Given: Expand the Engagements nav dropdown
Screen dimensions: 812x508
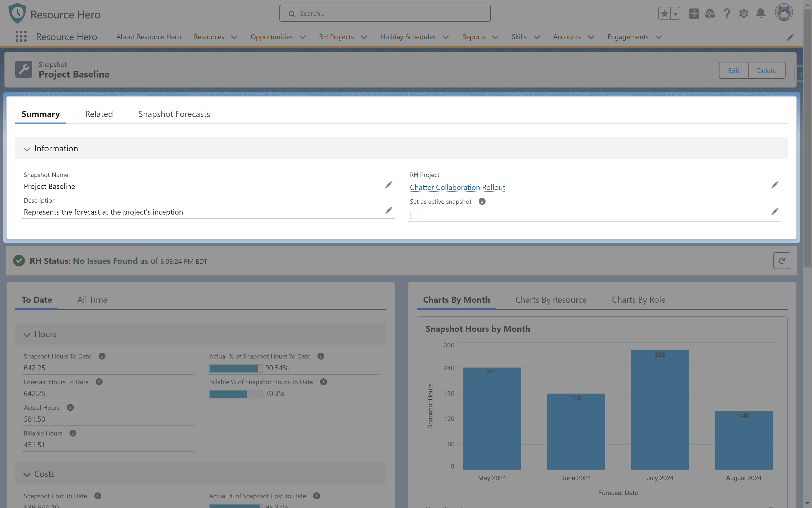Looking at the screenshot, I should coord(659,37).
